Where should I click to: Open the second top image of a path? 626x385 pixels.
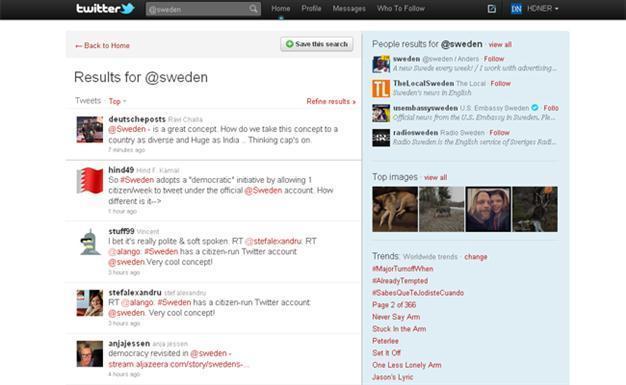[442, 209]
